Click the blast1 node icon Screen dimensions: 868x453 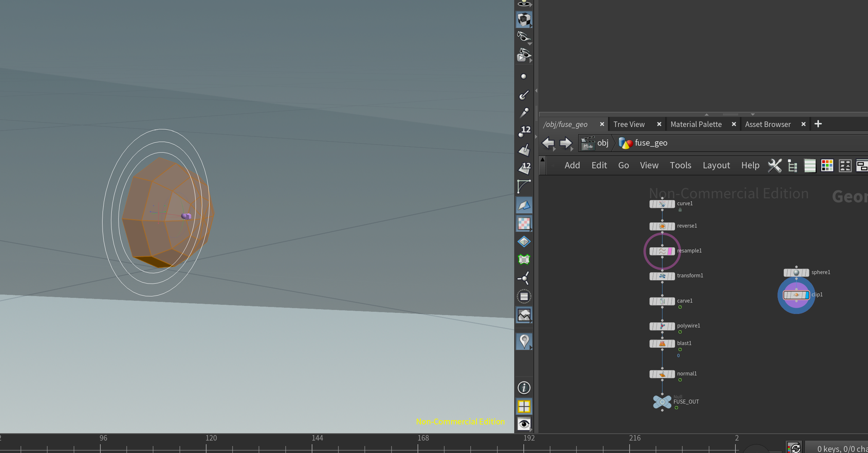[662, 344]
